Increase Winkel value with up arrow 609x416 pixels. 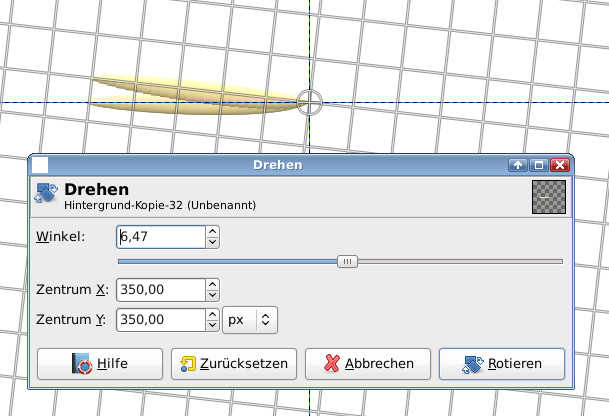pyautogui.click(x=212, y=231)
